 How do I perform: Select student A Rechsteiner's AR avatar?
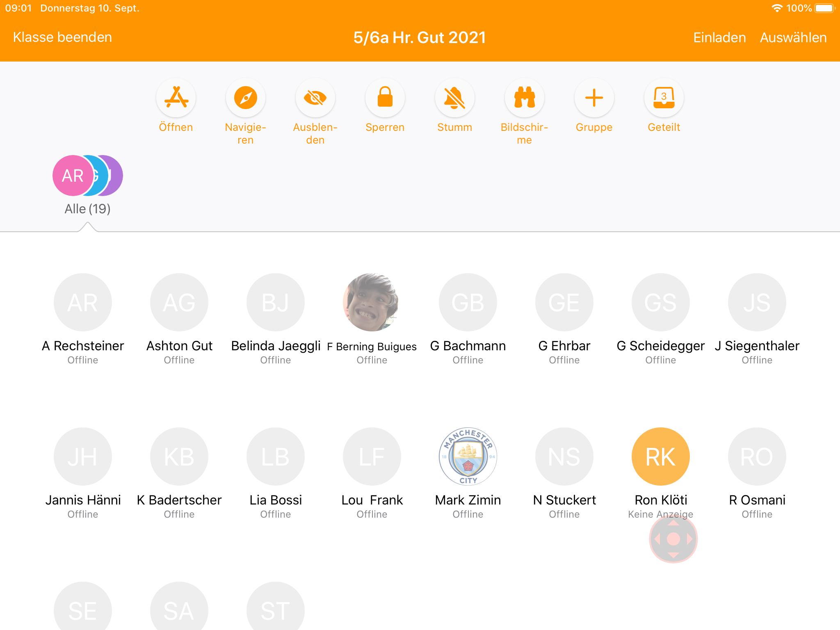tap(83, 302)
